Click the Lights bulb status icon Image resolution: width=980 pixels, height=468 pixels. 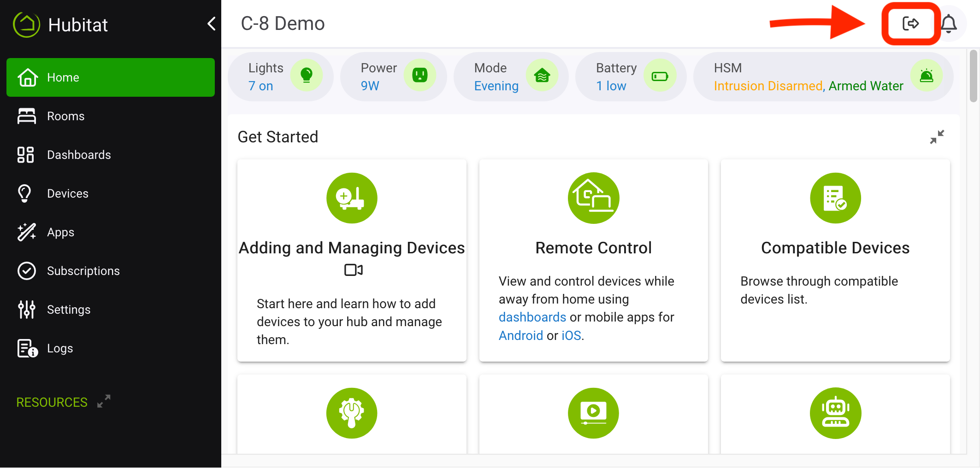(x=306, y=75)
